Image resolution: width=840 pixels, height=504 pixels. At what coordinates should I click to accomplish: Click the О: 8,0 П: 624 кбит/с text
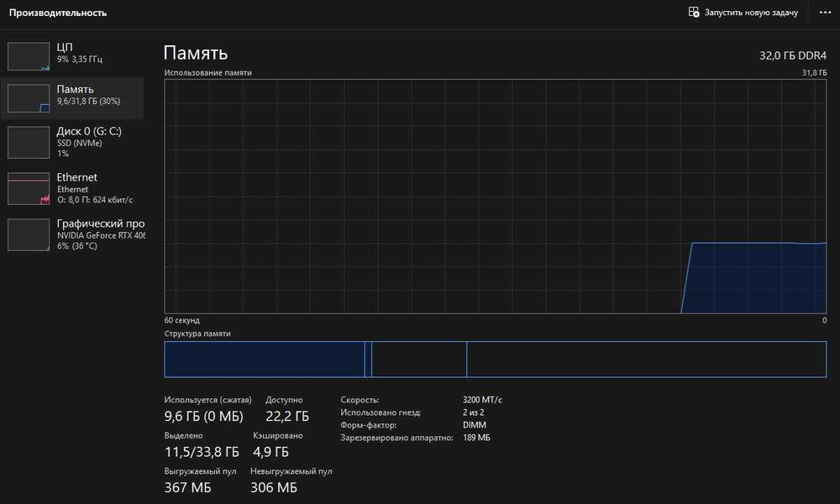pos(95,200)
